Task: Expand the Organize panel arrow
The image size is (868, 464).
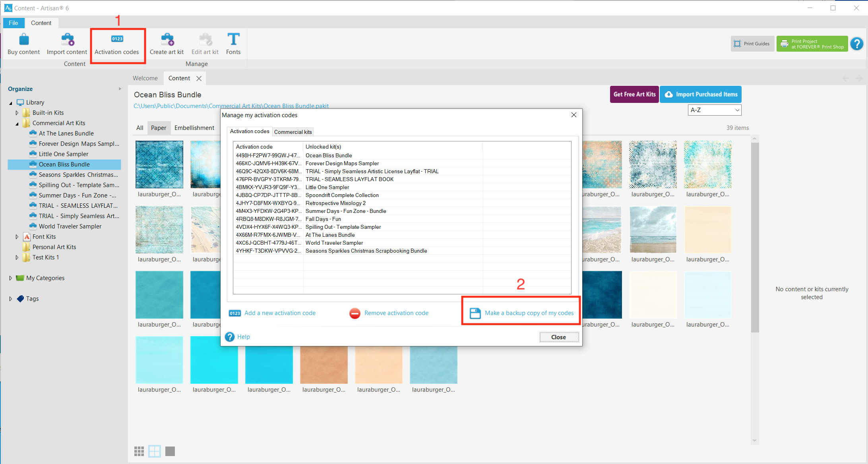Action: (120, 89)
